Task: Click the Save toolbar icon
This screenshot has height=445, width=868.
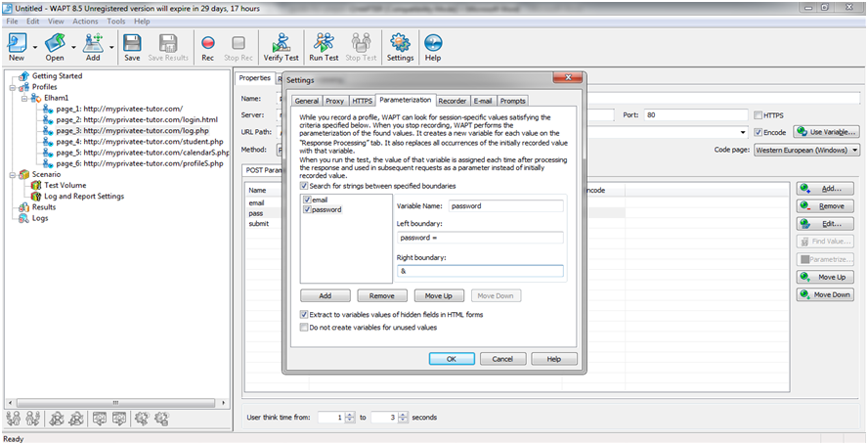Action: pyautogui.click(x=132, y=46)
